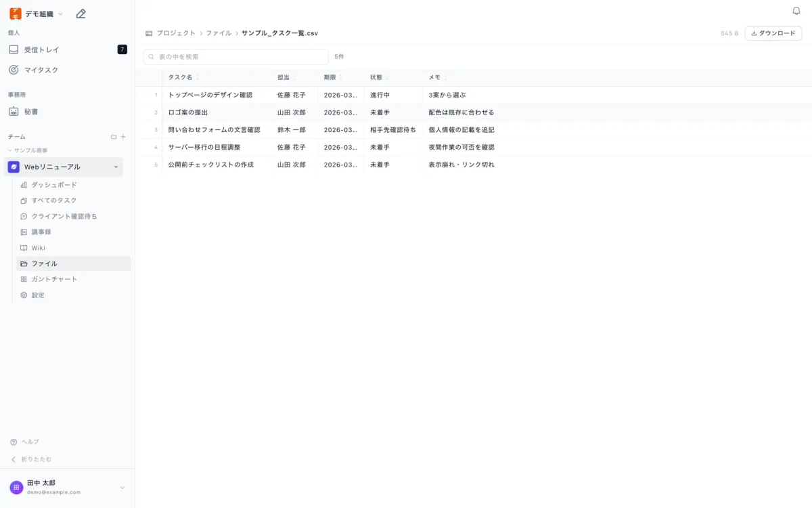The image size is (812, 508).
Task: Collapse the Webリニューアル project arrow
Action: 116,167
